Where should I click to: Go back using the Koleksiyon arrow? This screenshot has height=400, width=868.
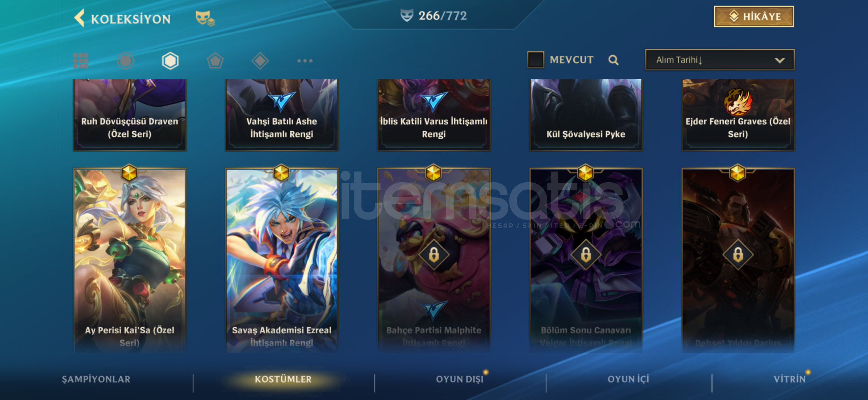click(x=79, y=18)
